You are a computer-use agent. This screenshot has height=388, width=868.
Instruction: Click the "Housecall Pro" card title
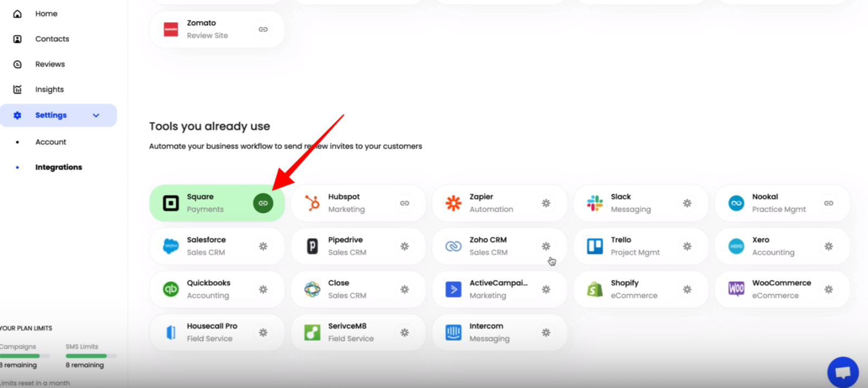(212, 326)
